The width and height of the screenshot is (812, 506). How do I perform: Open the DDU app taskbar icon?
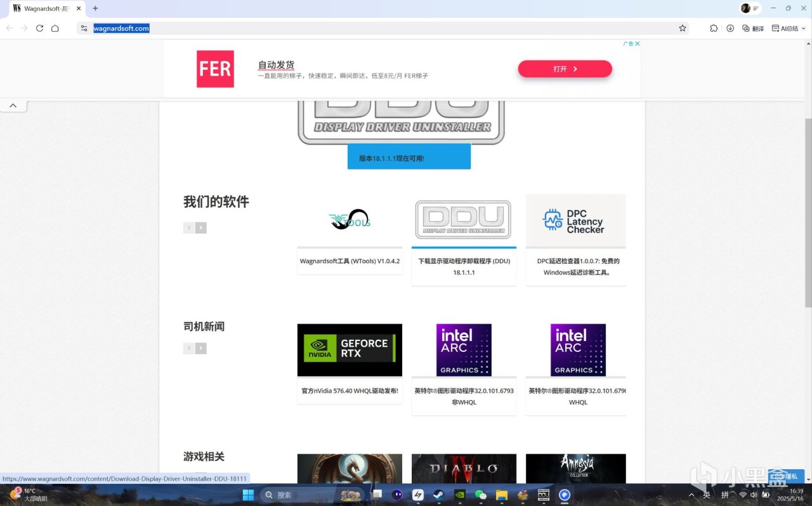[544, 495]
